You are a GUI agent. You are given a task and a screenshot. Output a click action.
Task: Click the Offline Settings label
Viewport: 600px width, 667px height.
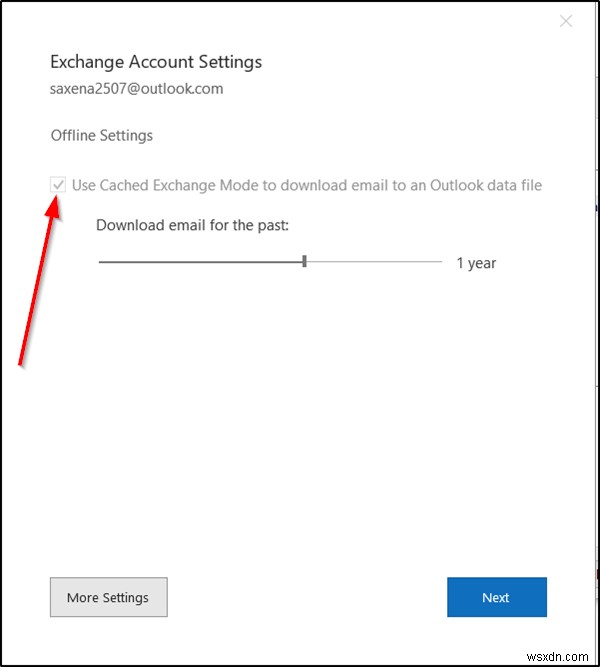[x=102, y=135]
